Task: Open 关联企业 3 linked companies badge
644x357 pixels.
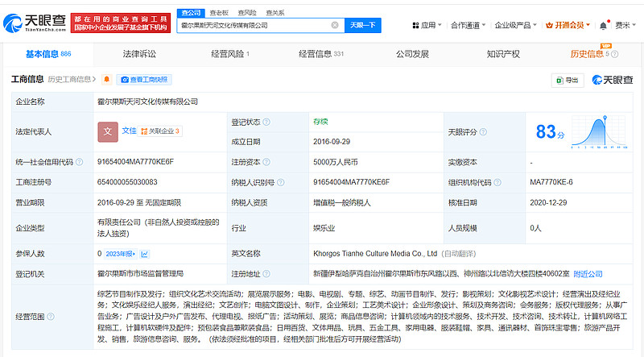Action: click(159, 131)
